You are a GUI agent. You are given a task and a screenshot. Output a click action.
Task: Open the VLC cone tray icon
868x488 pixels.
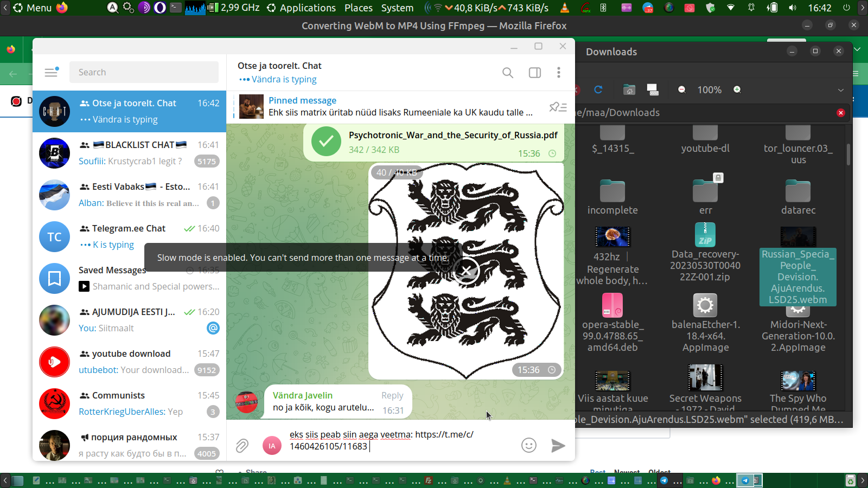click(565, 8)
